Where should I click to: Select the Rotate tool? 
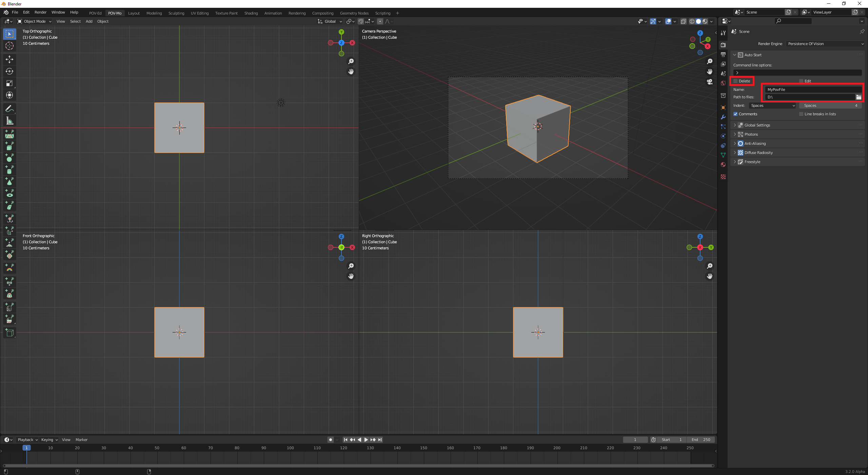tap(9, 71)
